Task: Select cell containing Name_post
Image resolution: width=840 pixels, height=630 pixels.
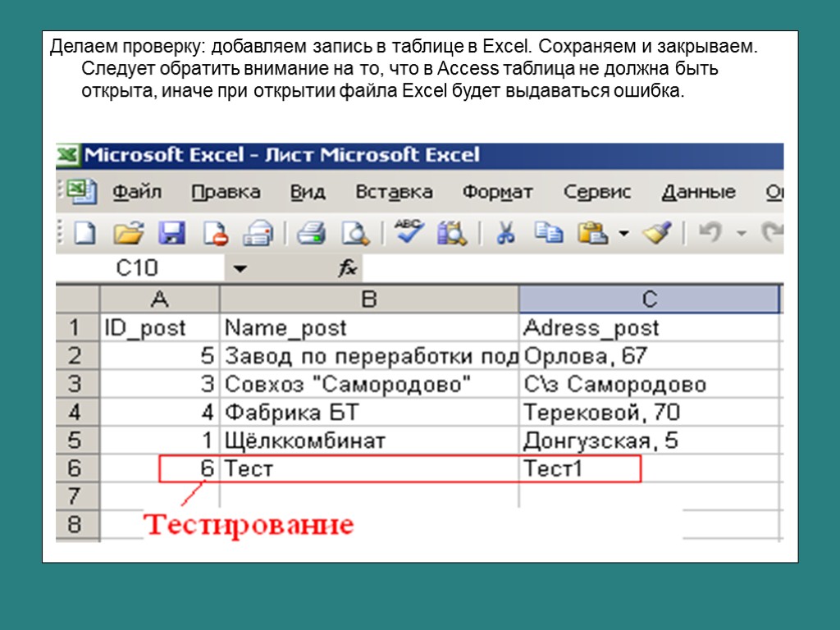Action: [369, 327]
